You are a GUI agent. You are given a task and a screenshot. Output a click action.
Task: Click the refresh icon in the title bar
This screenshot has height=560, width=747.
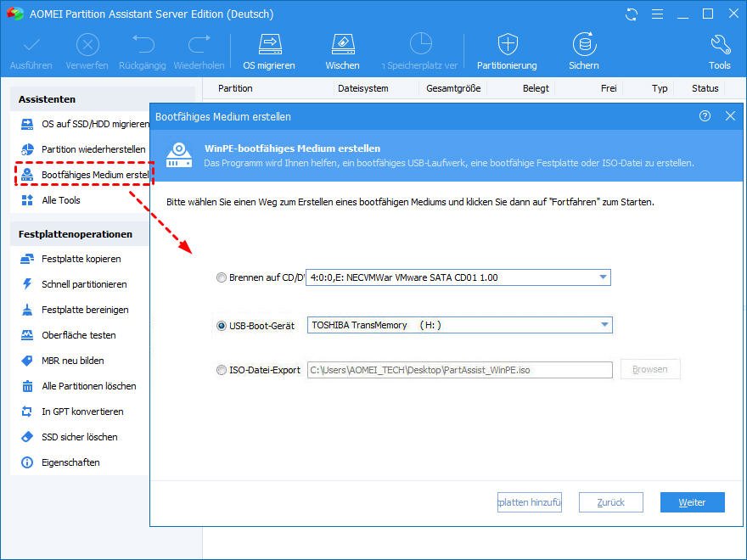coord(632,14)
